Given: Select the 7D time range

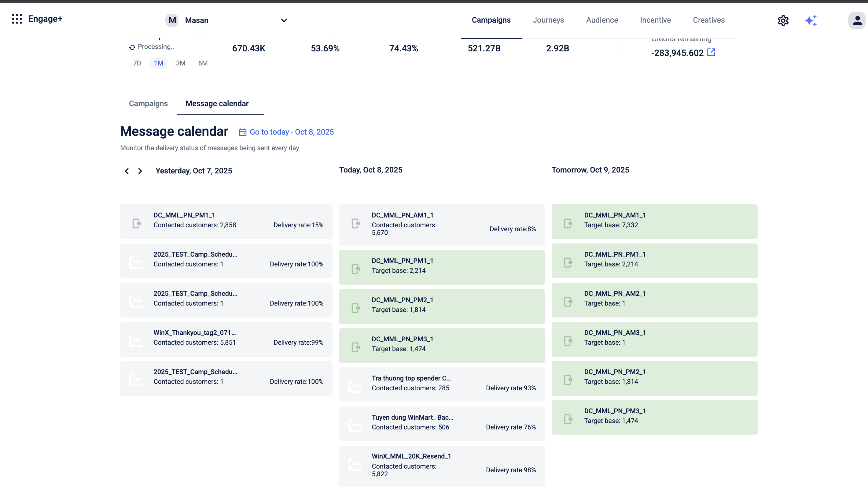Looking at the screenshot, I should pos(137,63).
